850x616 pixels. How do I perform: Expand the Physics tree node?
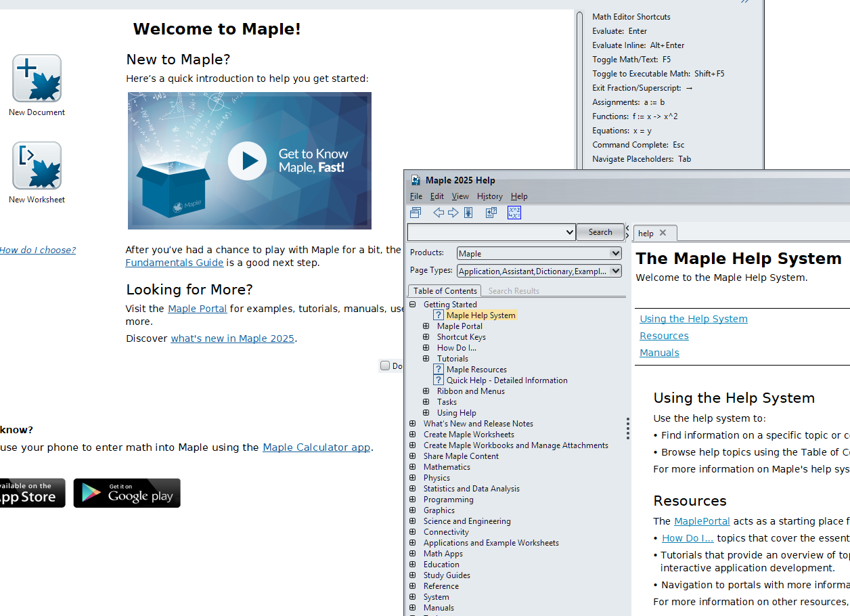click(x=413, y=478)
